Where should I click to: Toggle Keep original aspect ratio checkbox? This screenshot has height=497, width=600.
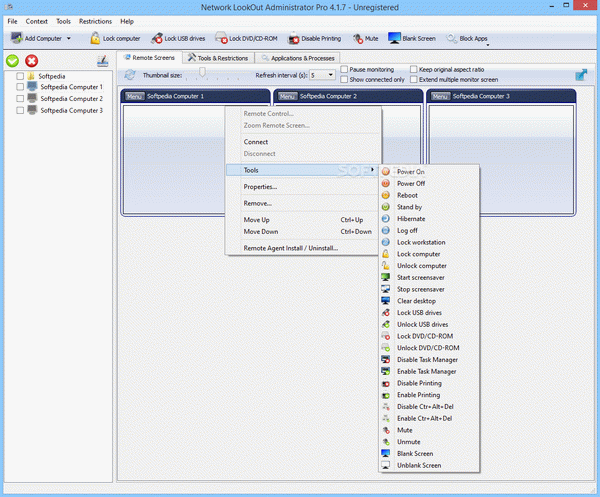tap(413, 69)
